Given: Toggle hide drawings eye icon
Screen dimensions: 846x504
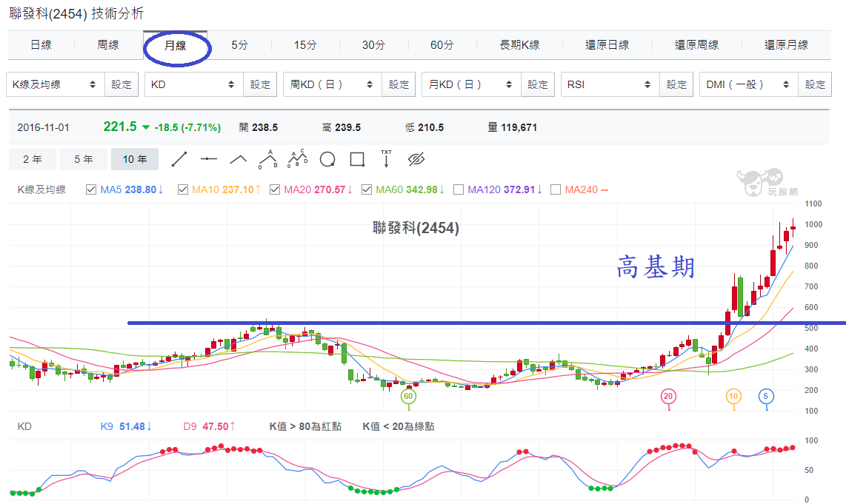Looking at the screenshot, I should 416,159.
